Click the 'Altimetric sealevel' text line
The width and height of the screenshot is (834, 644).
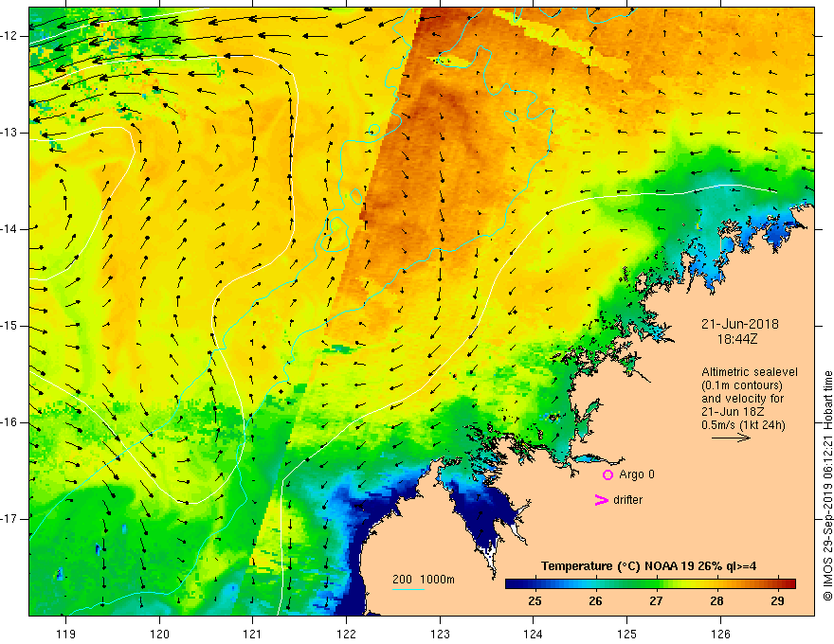[750, 372]
